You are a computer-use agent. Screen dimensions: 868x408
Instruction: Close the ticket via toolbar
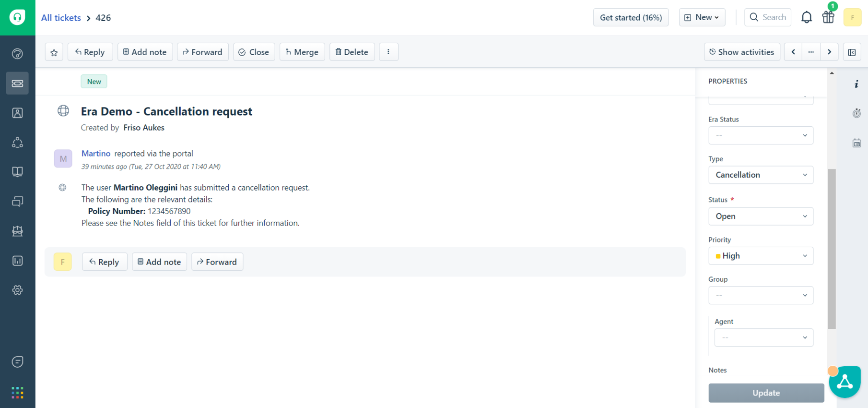click(254, 52)
